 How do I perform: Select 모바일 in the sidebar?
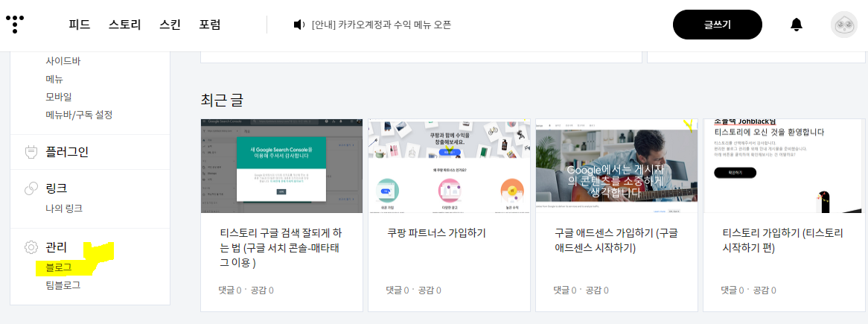pyautogui.click(x=59, y=97)
